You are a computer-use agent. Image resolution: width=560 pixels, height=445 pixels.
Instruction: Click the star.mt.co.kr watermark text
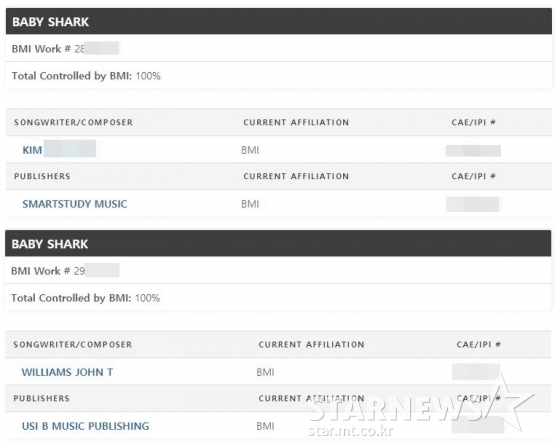point(351,430)
